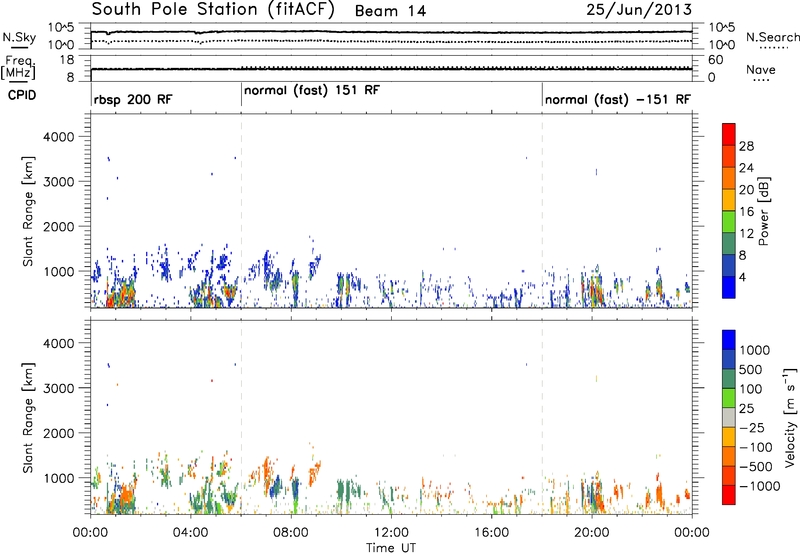The width and height of the screenshot is (800, 554).
Task: Click the 'rbsp 200 RF' CPID label
Action: (133, 99)
